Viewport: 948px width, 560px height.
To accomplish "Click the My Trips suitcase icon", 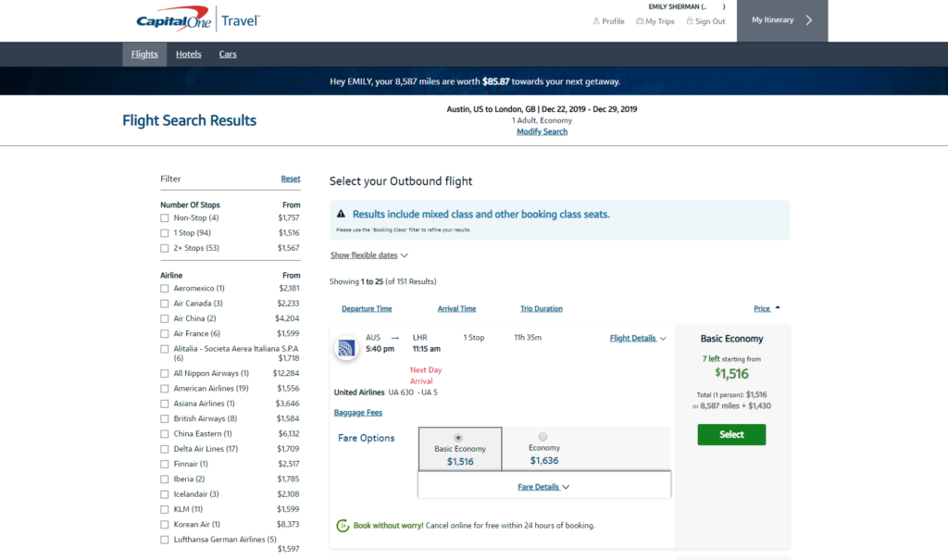I will pos(640,21).
